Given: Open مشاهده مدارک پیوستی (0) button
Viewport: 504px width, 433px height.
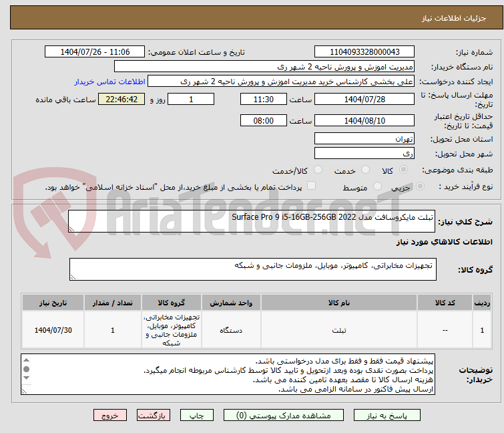Looking at the screenshot, I should coord(284,416).
